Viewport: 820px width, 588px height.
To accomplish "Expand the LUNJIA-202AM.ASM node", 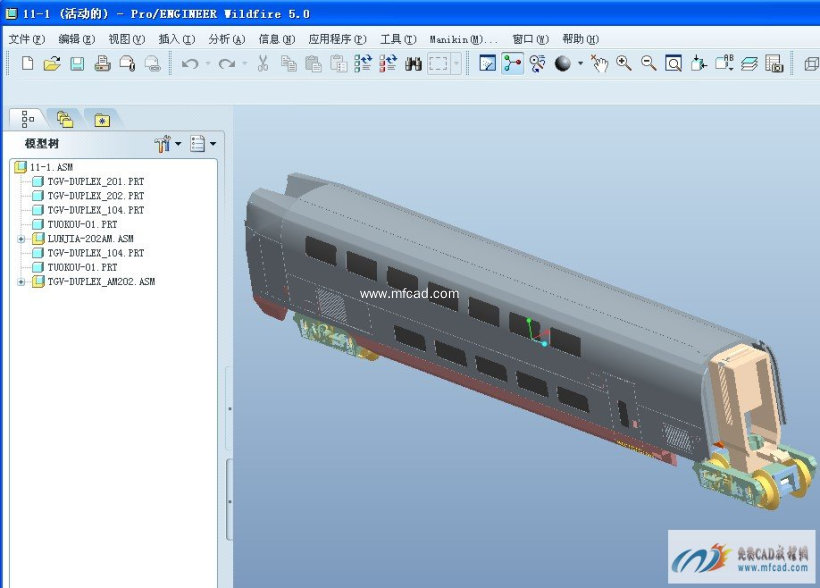I will click(x=21, y=239).
